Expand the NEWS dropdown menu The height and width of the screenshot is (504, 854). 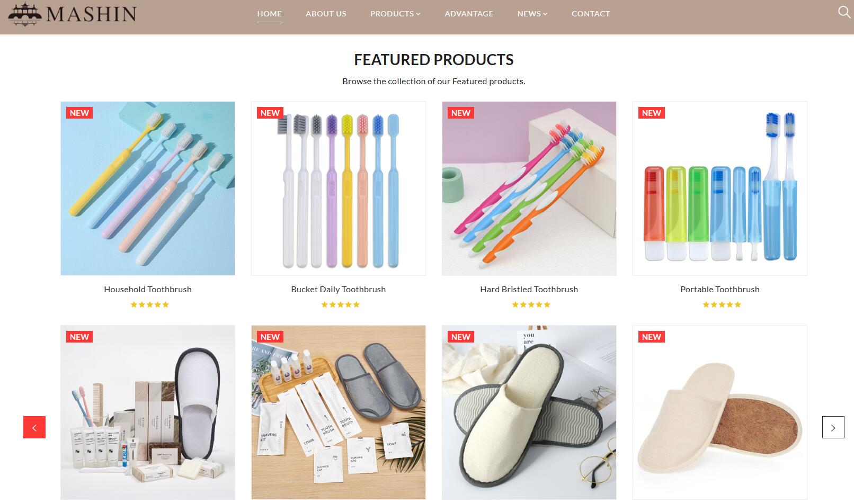[532, 14]
